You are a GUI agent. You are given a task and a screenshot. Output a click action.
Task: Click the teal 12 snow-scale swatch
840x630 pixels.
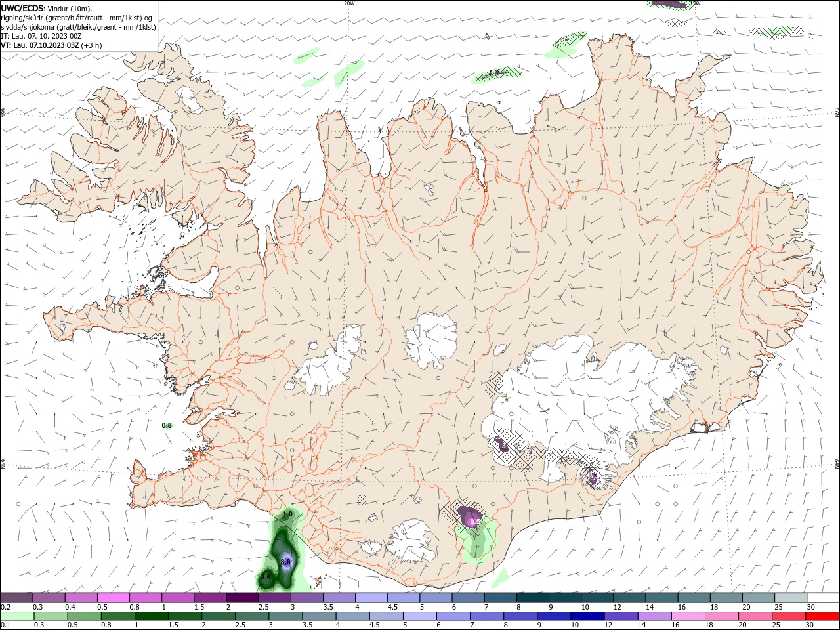pyautogui.click(x=629, y=598)
